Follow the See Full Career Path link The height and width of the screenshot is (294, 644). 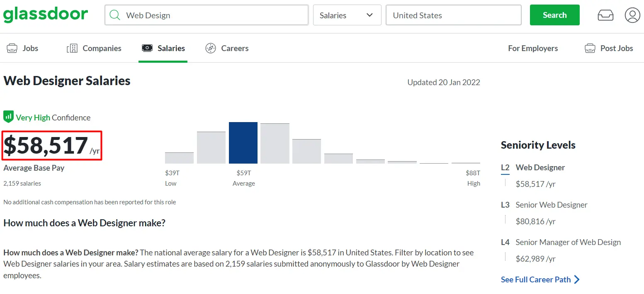[x=535, y=279]
